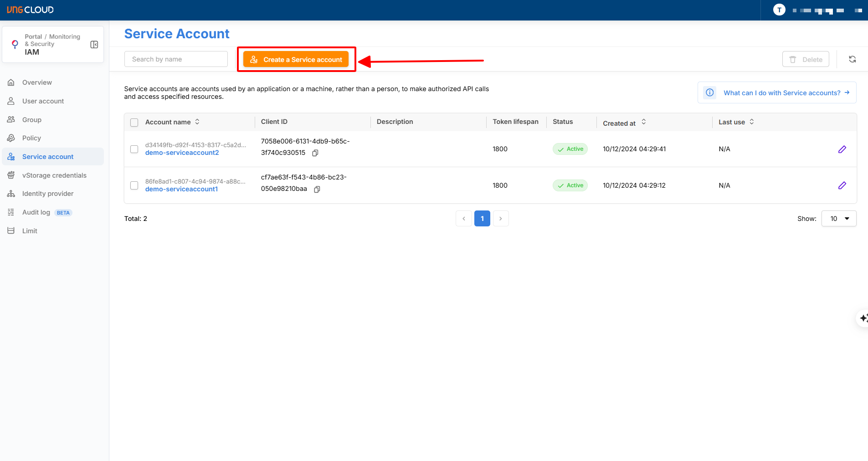Go to the next page arrow
The width and height of the screenshot is (868, 461).
pyautogui.click(x=500, y=219)
